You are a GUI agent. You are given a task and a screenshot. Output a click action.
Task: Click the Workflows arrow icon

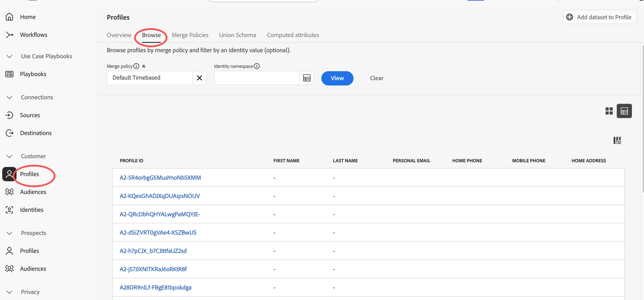pyautogui.click(x=9, y=35)
